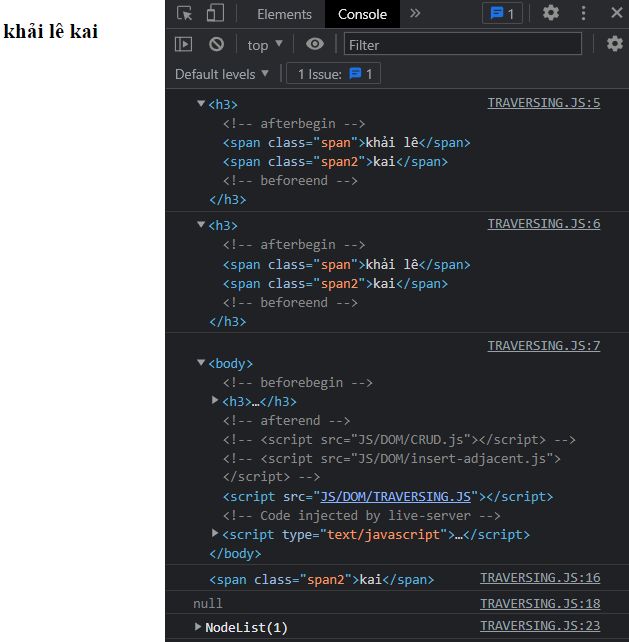The height and width of the screenshot is (642, 629).
Task: Open the top JavaScript context dropdown
Action: pyautogui.click(x=265, y=45)
